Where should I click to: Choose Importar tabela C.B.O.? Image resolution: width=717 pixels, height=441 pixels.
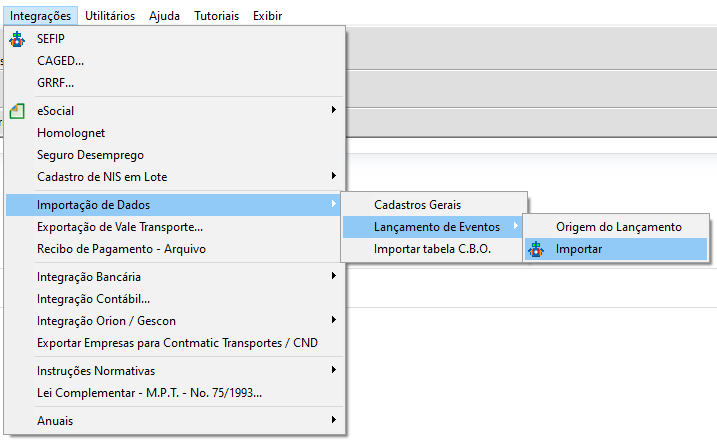pyautogui.click(x=432, y=249)
